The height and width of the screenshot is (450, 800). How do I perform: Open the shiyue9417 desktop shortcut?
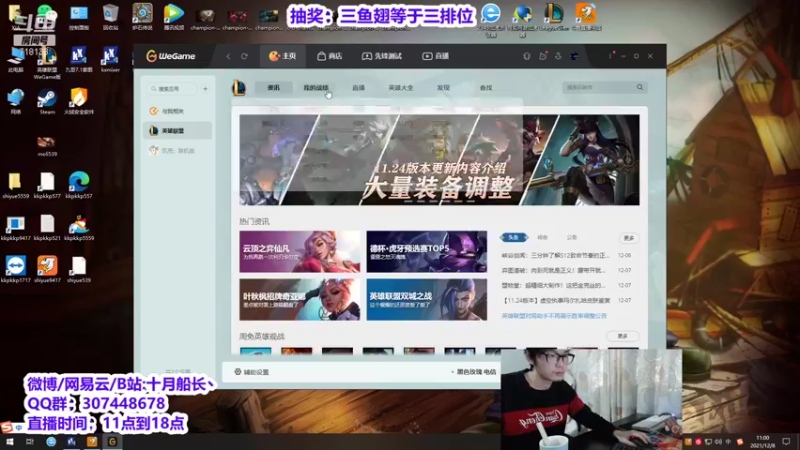(x=47, y=270)
